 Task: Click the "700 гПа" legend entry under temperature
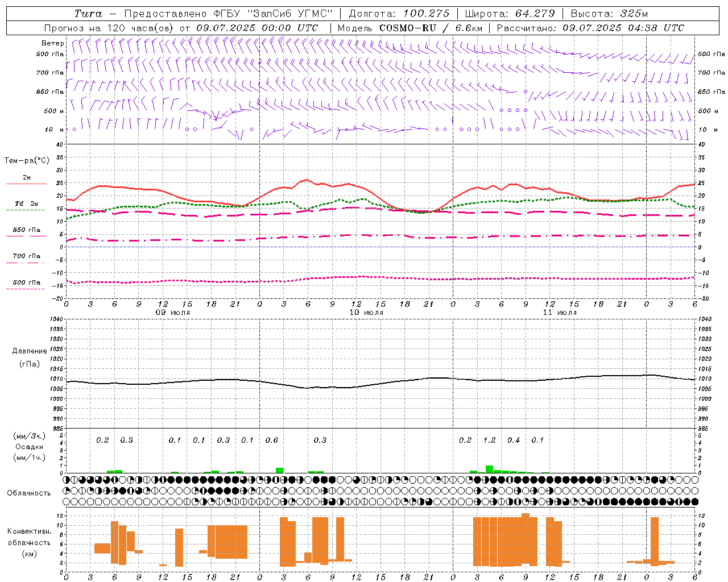(27, 256)
